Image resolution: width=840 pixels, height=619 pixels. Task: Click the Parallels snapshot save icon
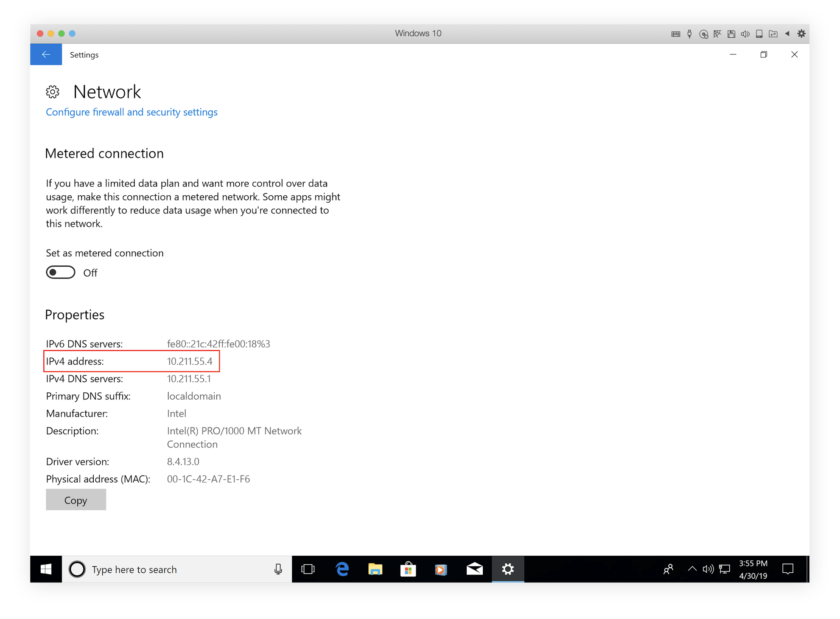pyautogui.click(x=731, y=34)
